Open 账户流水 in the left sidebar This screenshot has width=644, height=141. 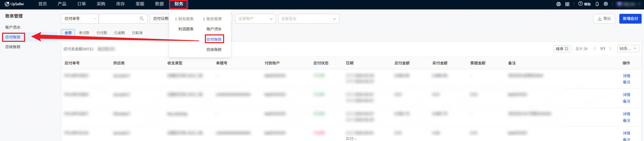point(13,27)
